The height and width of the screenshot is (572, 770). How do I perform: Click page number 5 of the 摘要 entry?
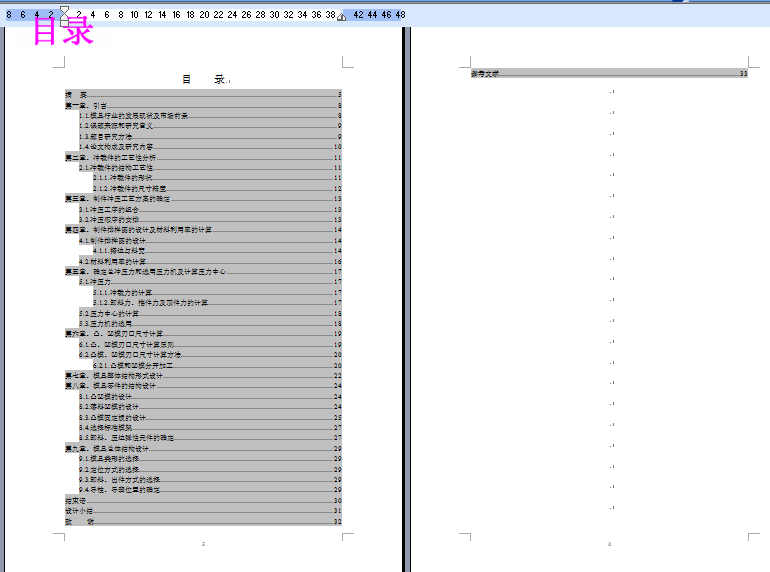tap(339, 95)
